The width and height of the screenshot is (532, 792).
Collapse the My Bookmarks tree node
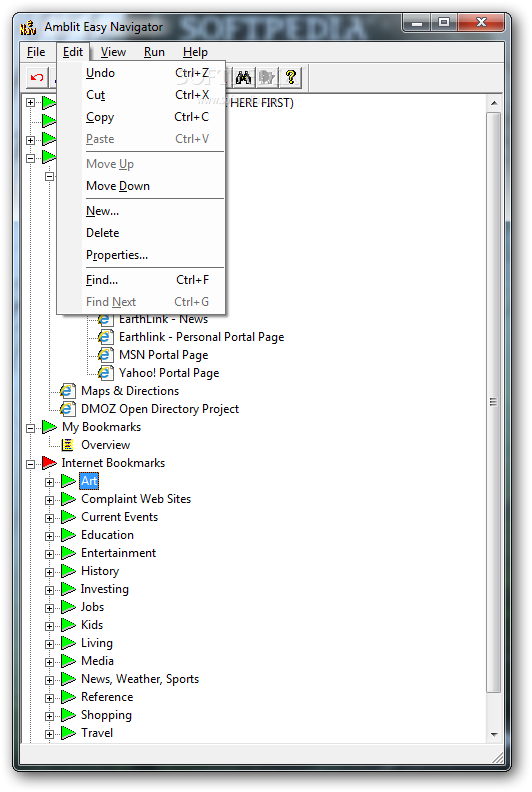(x=31, y=428)
